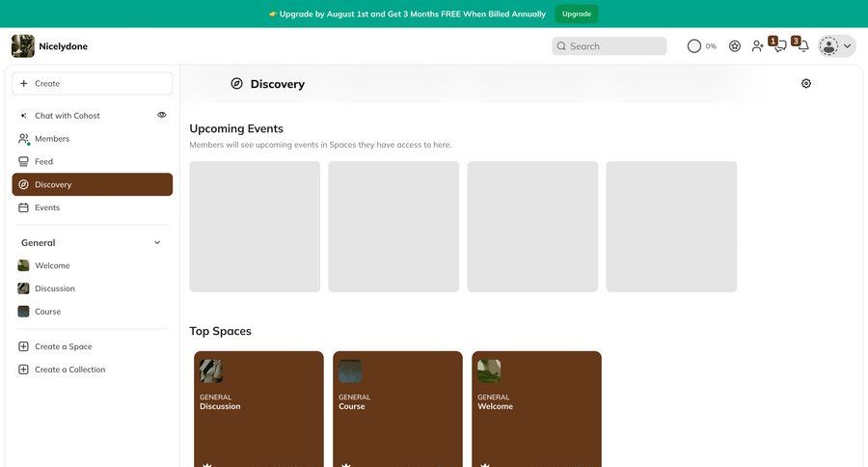Click the Discussion card thumbnail image
The image size is (868, 467).
click(x=211, y=371)
